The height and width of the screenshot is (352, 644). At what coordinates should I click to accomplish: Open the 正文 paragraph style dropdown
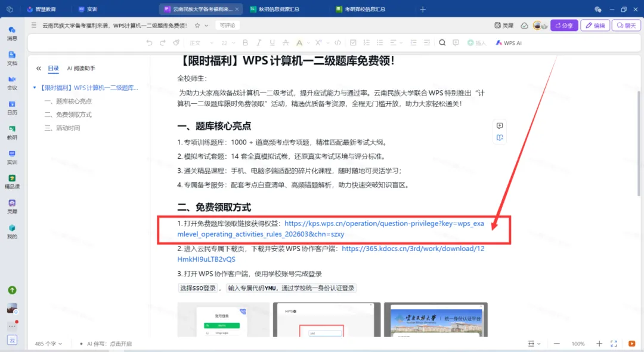pos(202,43)
